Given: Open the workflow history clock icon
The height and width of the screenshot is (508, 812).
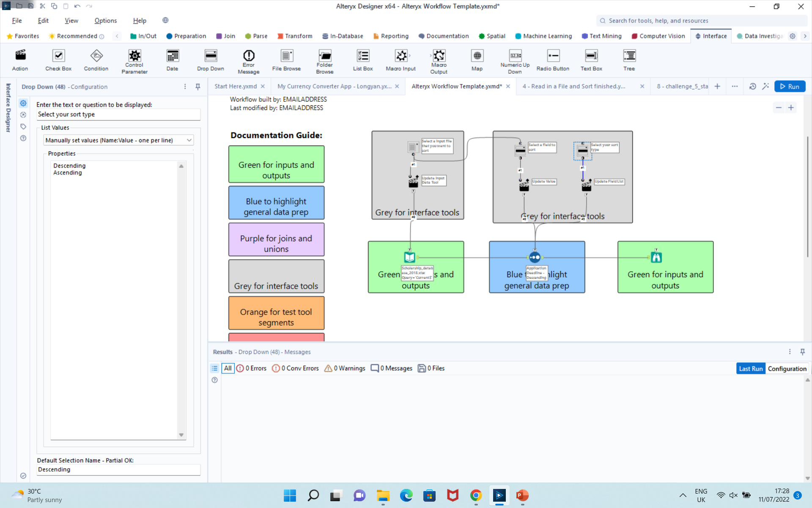Looking at the screenshot, I should tap(752, 86).
